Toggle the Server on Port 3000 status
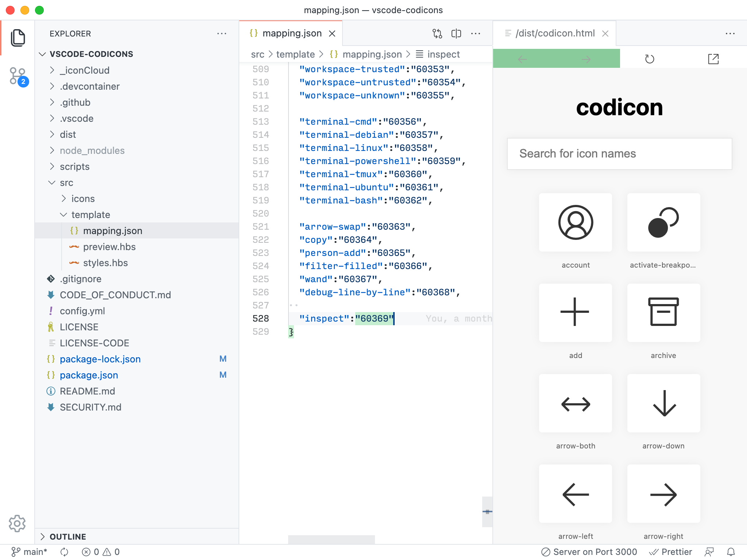The image size is (747, 560). point(589,552)
